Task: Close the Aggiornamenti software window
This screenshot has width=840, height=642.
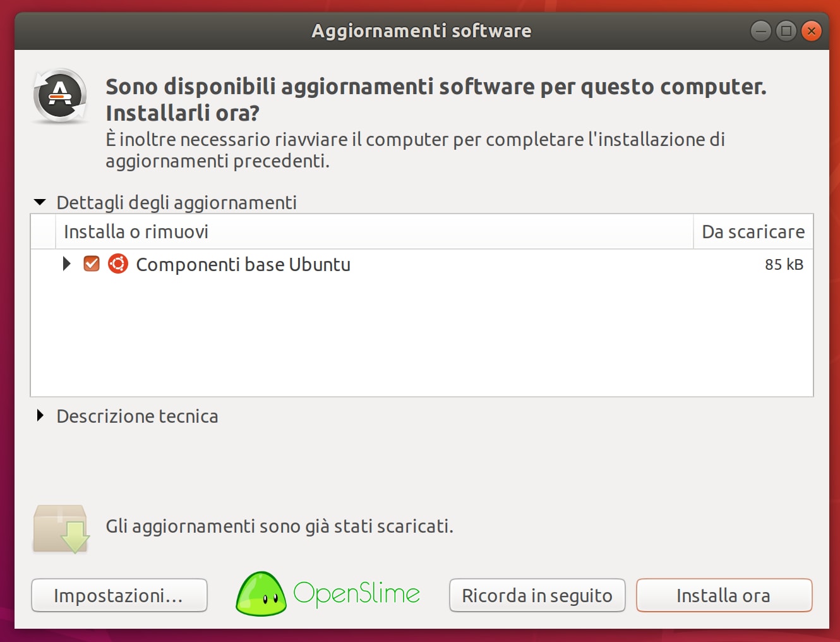Action: tap(811, 30)
